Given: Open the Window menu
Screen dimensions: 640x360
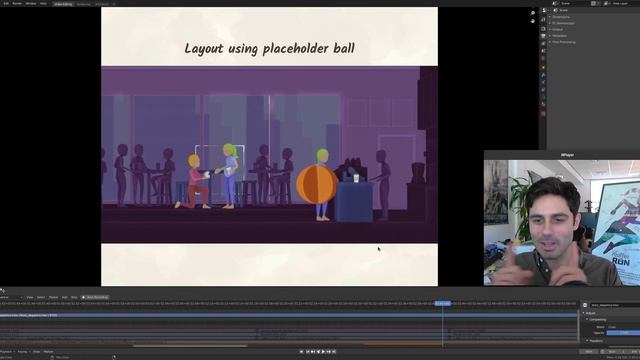Looking at the screenshot, I should 31,3.
